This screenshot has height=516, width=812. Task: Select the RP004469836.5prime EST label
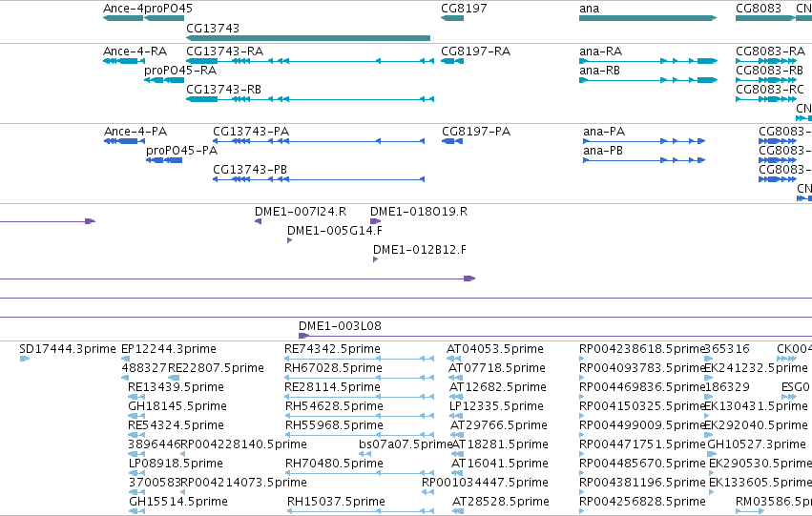pyautogui.click(x=642, y=387)
